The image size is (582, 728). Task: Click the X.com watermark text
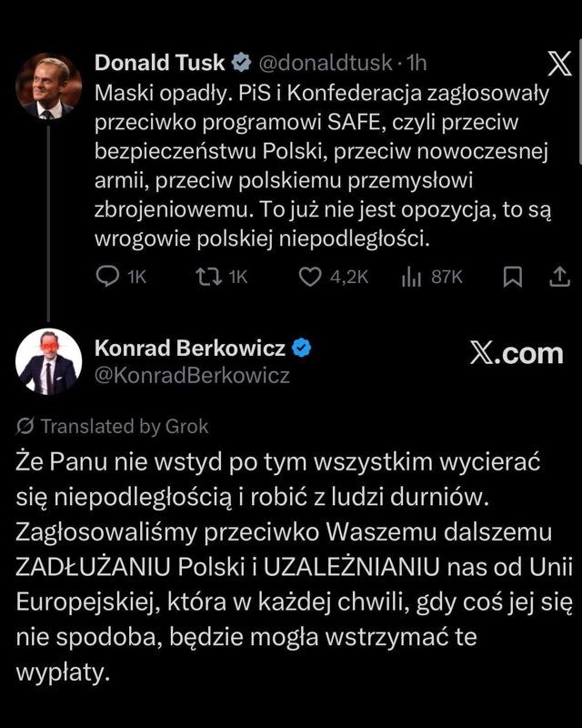pos(516,352)
